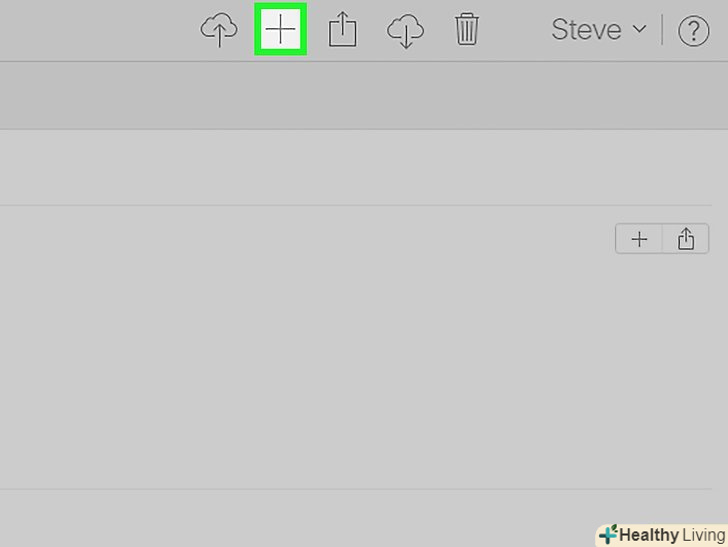Click the Healthy Living watermark text

672,535
